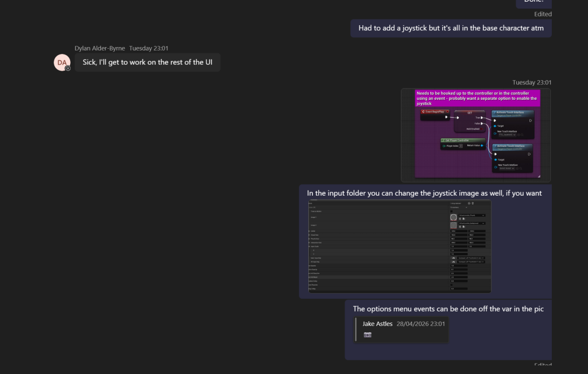This screenshot has height=374, width=588.
Task: Click the Edited label under Done message
Action: [x=543, y=14]
